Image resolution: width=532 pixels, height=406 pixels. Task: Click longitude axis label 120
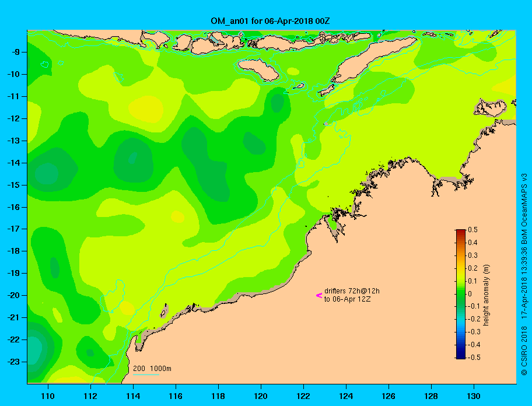pyautogui.click(x=261, y=396)
